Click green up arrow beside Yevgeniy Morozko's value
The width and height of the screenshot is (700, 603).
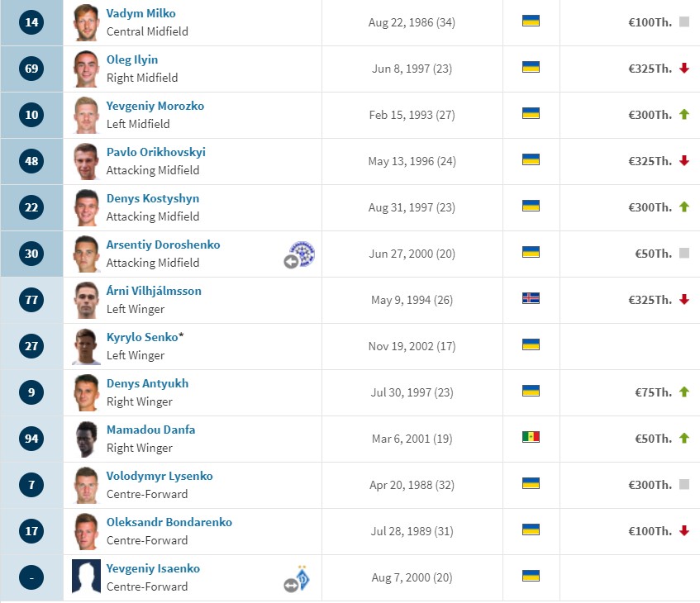click(x=684, y=114)
